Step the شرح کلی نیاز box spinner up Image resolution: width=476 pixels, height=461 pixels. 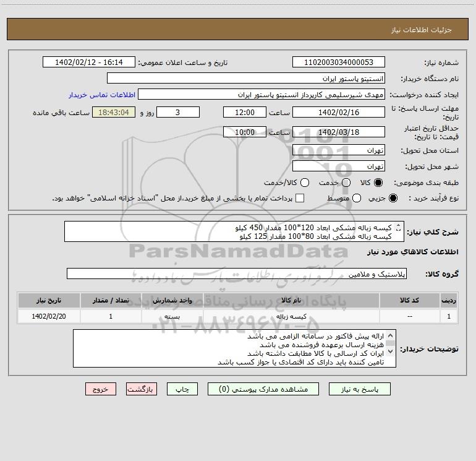coord(398,225)
